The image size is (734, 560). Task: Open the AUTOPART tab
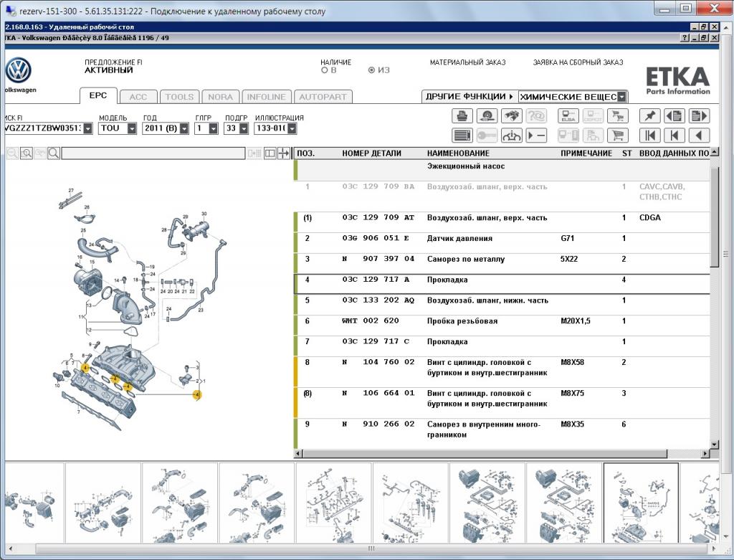pos(323,97)
